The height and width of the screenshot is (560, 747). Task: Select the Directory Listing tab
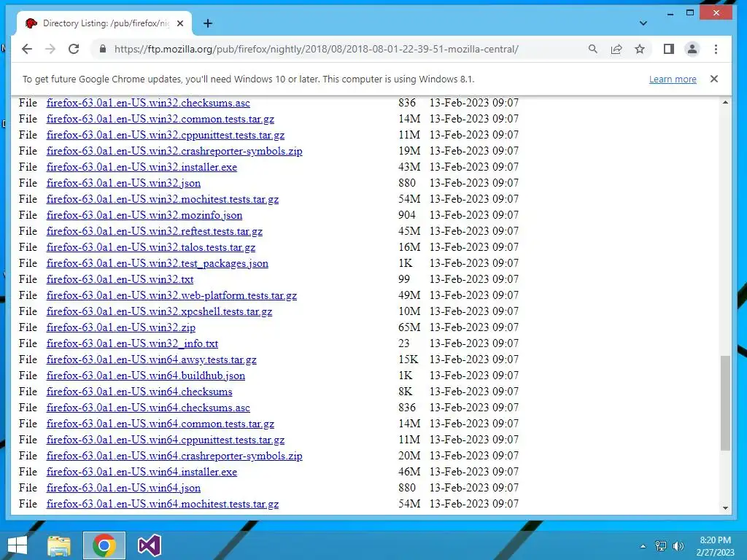tap(104, 23)
